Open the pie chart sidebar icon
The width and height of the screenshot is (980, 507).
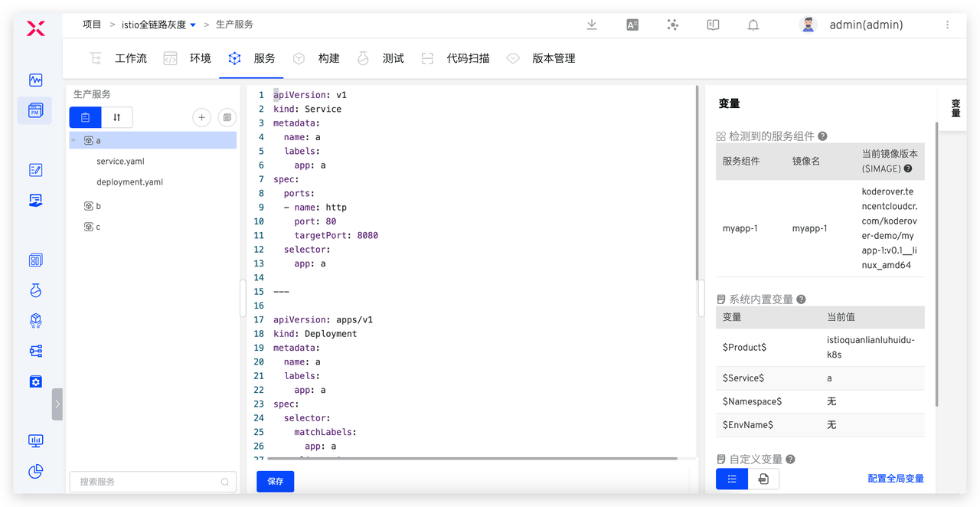(x=35, y=471)
